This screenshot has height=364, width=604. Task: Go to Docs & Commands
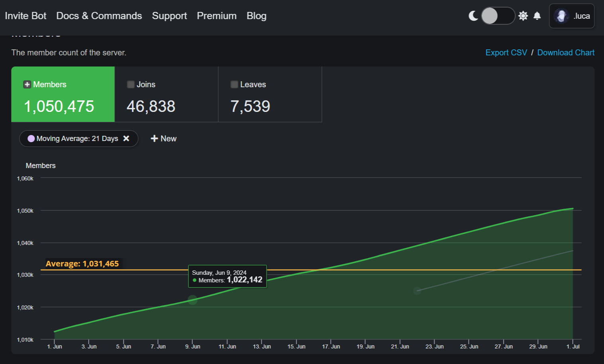99,16
